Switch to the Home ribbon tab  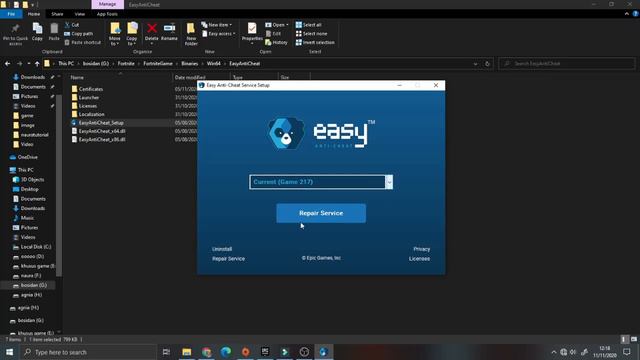[34, 14]
